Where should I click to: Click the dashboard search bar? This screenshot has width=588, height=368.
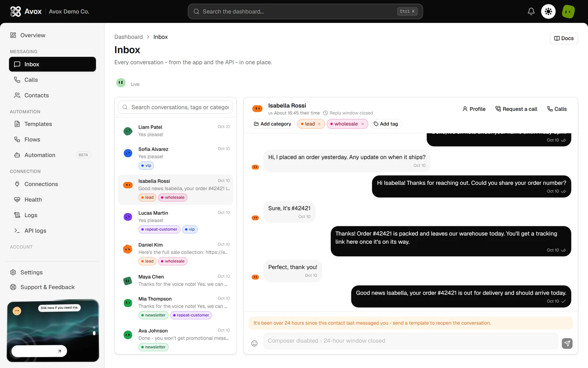pos(305,11)
